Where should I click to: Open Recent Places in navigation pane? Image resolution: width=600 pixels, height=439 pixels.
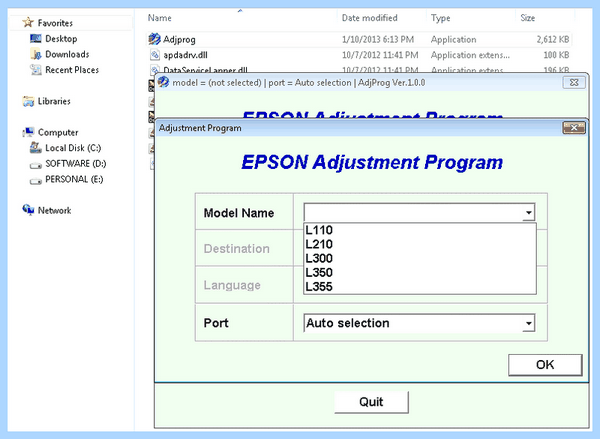(x=72, y=70)
